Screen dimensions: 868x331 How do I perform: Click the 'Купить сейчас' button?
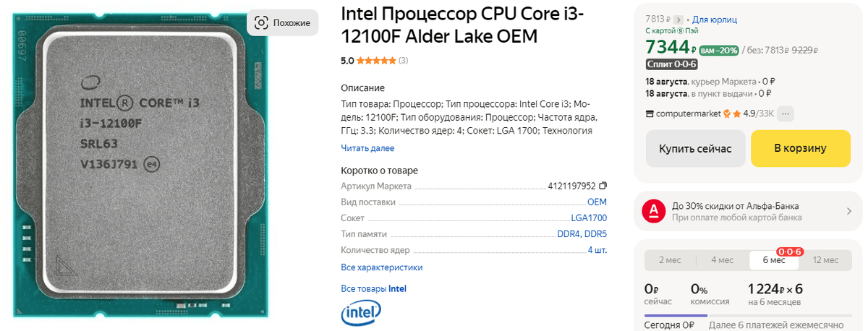point(694,149)
